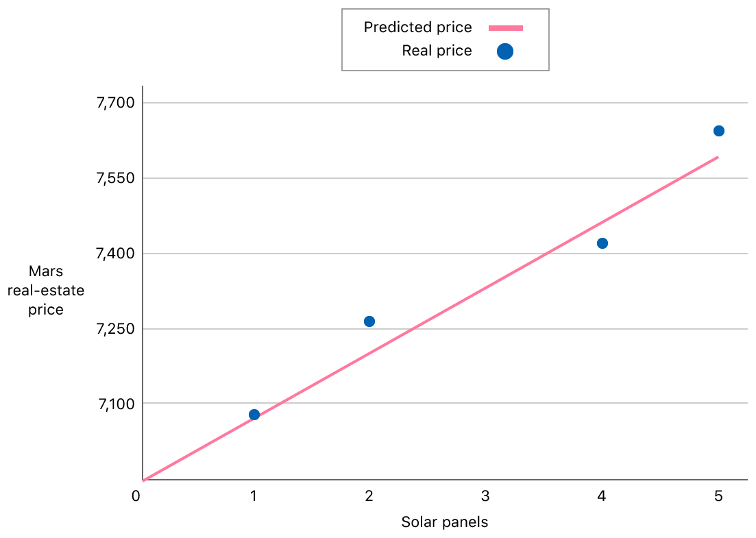Select the 7,400 y-axis label
The width and height of the screenshot is (756, 538).
point(116,254)
